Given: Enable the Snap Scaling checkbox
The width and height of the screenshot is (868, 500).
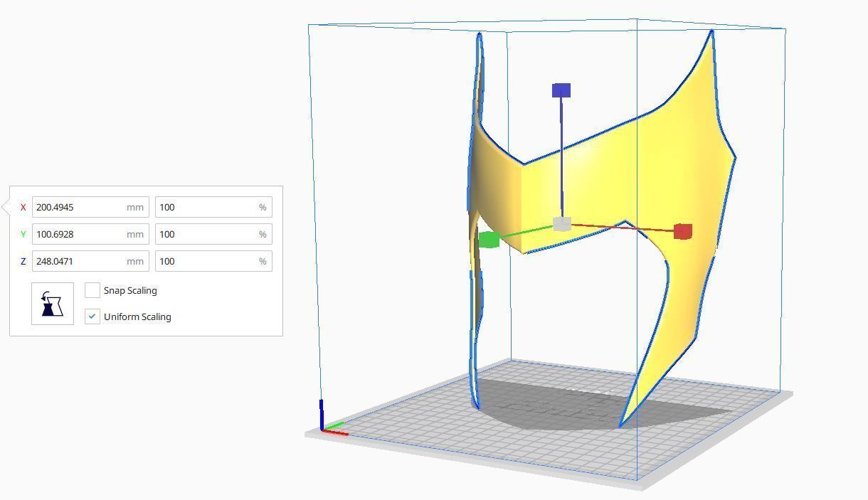Looking at the screenshot, I should 92,290.
